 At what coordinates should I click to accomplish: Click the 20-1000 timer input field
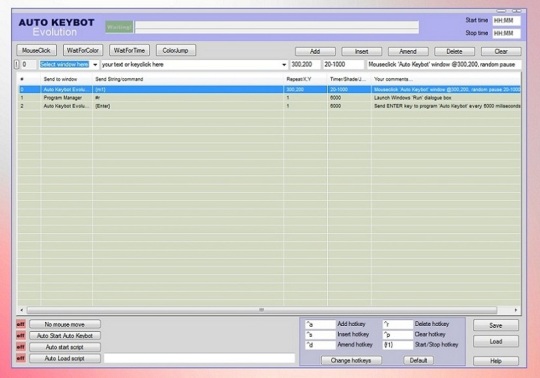pos(343,64)
